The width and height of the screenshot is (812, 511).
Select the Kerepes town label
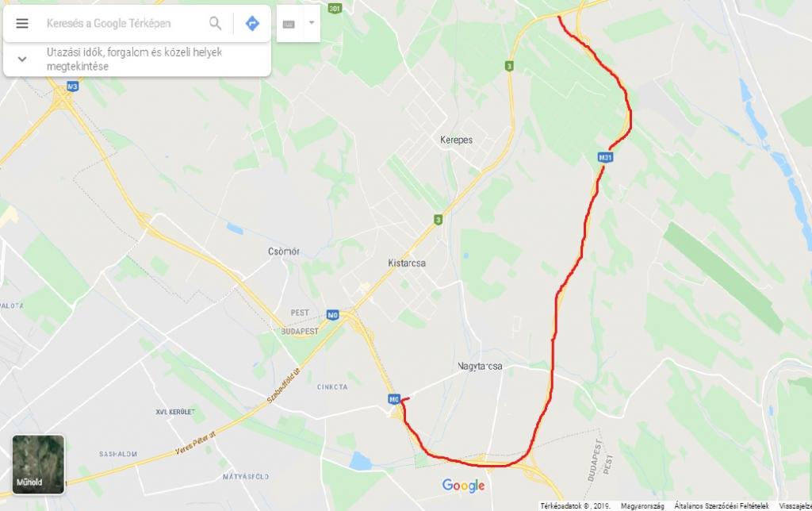[x=456, y=140]
